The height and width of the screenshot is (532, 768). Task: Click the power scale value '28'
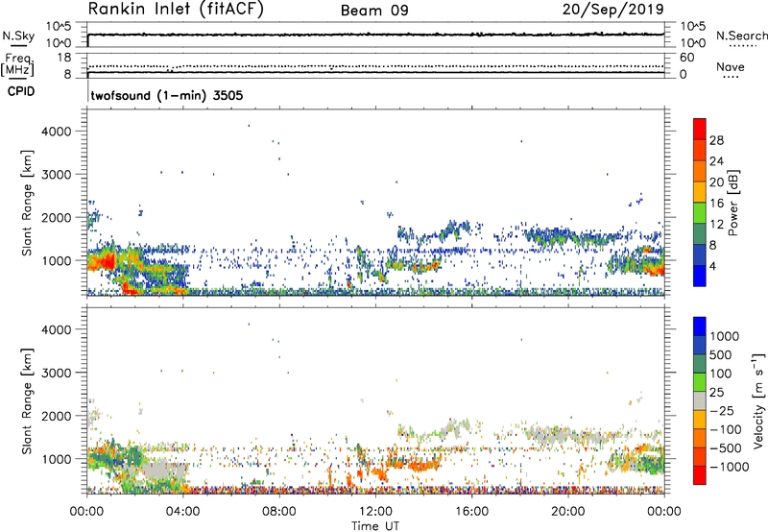coord(716,140)
